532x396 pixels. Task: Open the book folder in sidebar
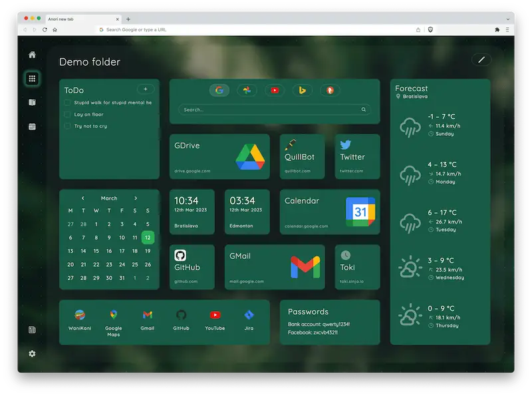(x=32, y=102)
